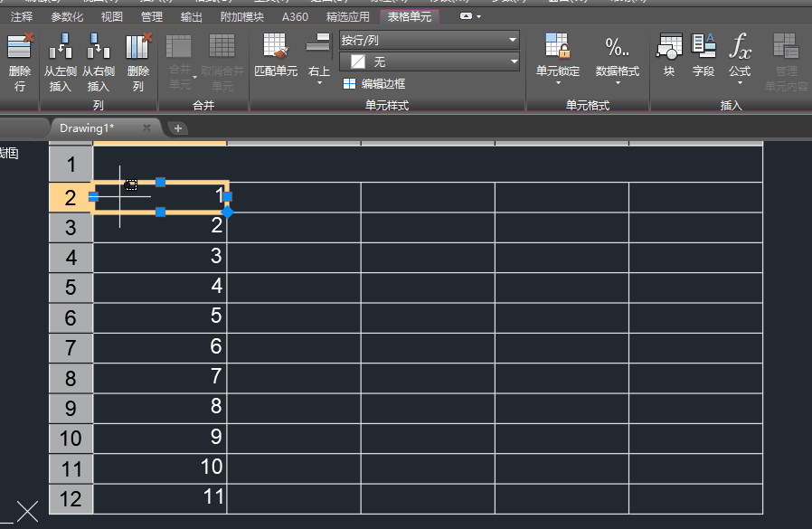
Task: Insert column from right (从右侧插入)
Action: tap(99, 62)
